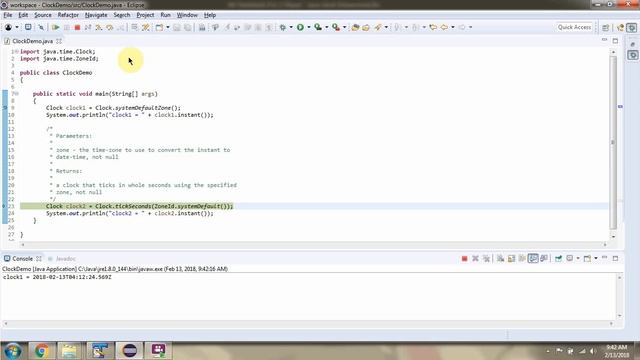The height and width of the screenshot is (360, 640).
Task: Click the Disconnect icon in main toolbar
Action: pyautogui.click(x=88, y=27)
